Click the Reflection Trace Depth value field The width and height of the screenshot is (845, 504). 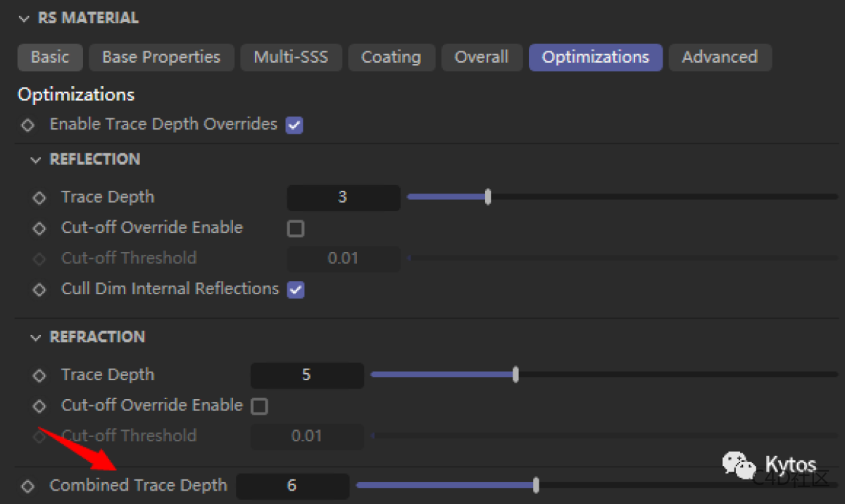click(x=343, y=198)
